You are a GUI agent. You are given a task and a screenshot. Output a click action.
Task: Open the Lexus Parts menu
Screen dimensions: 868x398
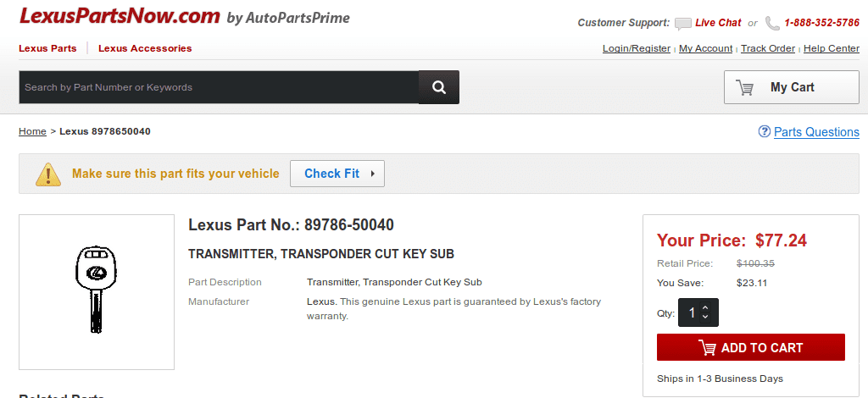pos(47,48)
